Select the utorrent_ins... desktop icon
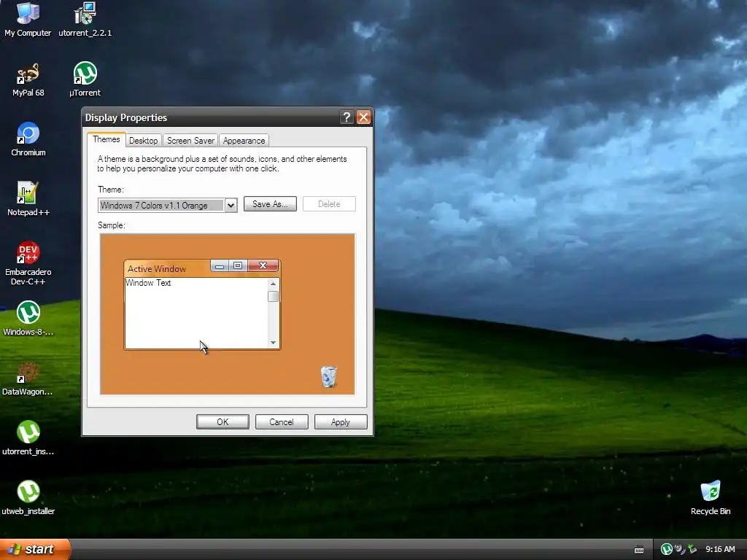This screenshot has width=747, height=560. [x=28, y=438]
